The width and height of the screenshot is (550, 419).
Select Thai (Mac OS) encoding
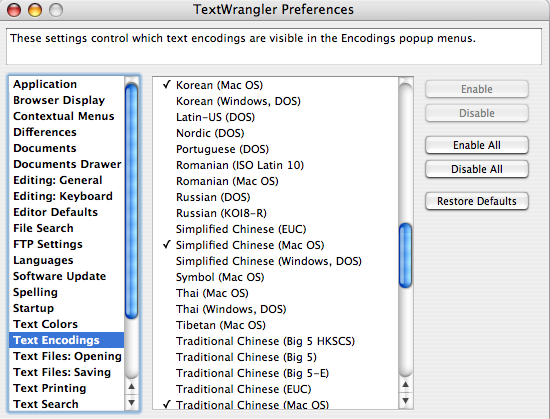coord(276,293)
